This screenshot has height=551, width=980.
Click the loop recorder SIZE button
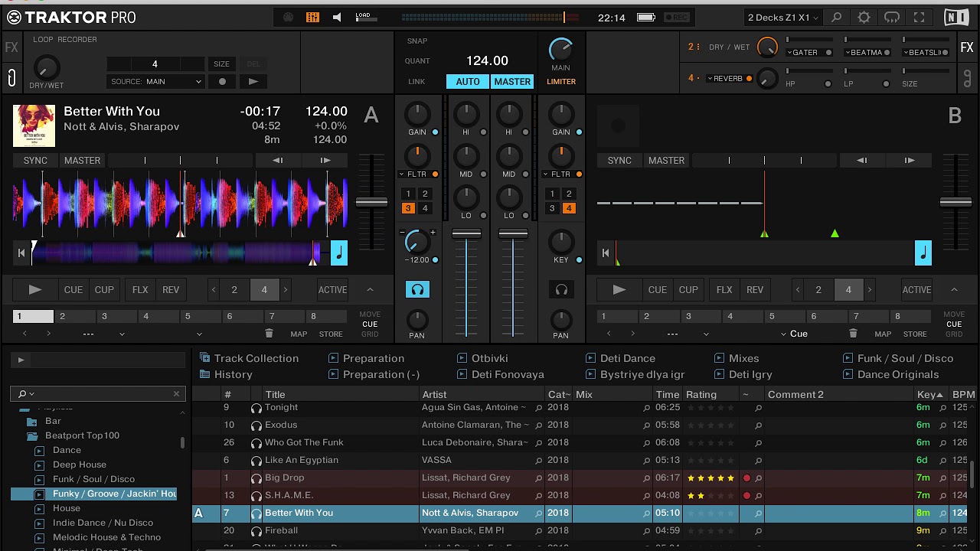click(x=221, y=64)
